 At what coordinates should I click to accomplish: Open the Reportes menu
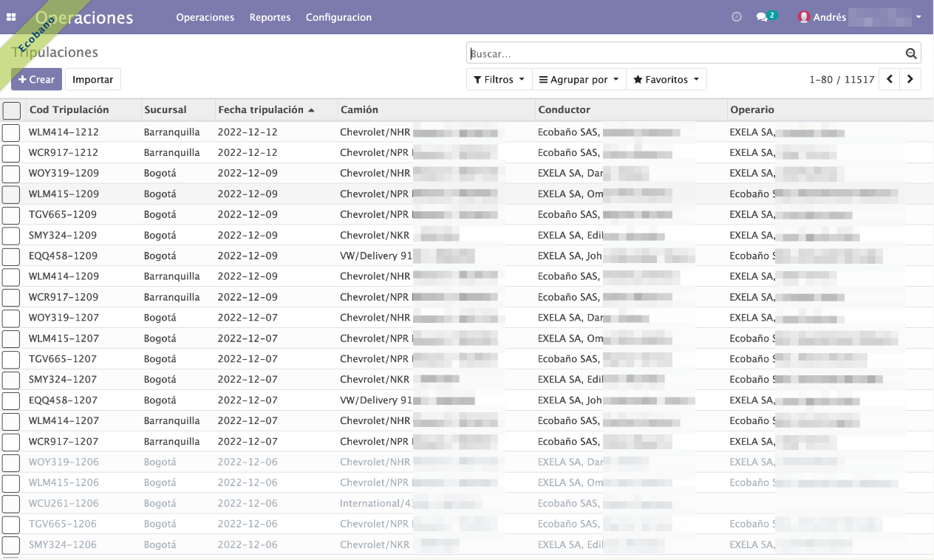(x=270, y=17)
